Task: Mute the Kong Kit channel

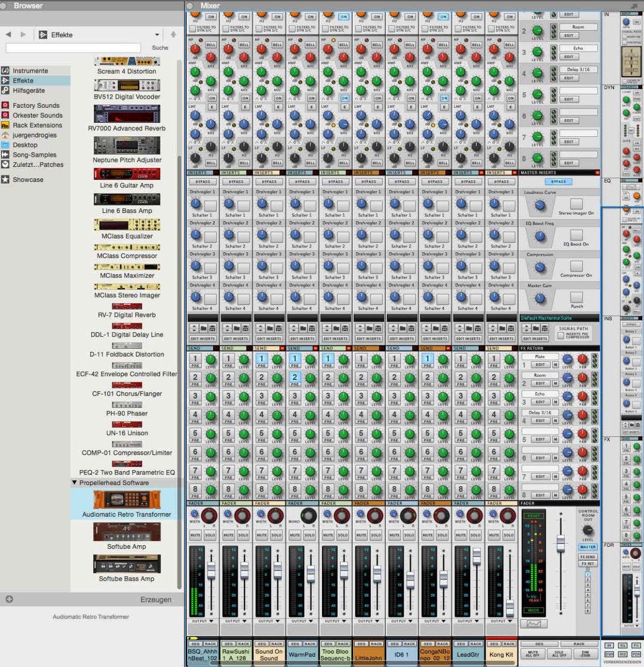Action: (x=493, y=535)
